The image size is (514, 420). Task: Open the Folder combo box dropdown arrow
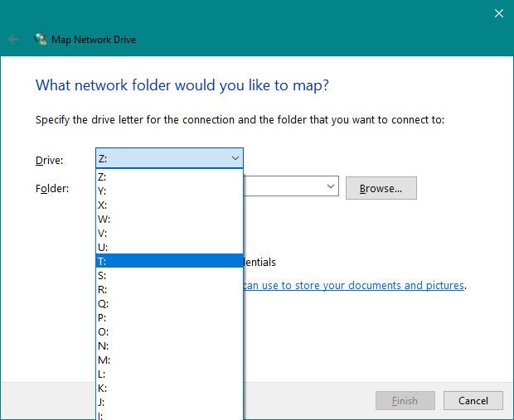point(331,186)
